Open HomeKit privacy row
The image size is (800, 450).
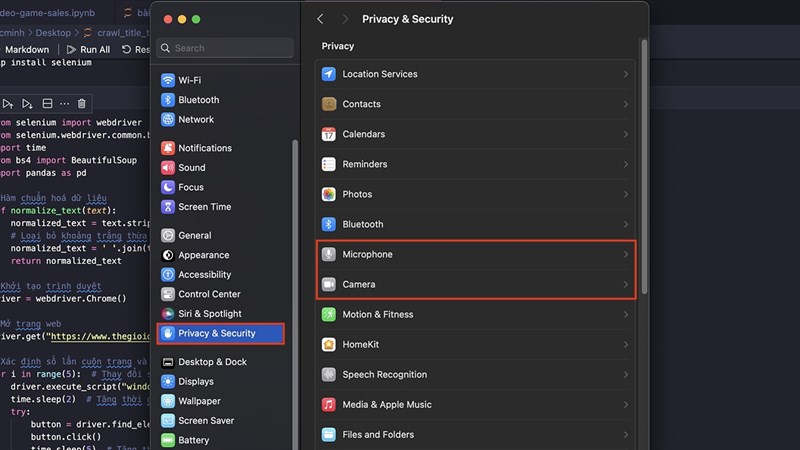[476, 344]
